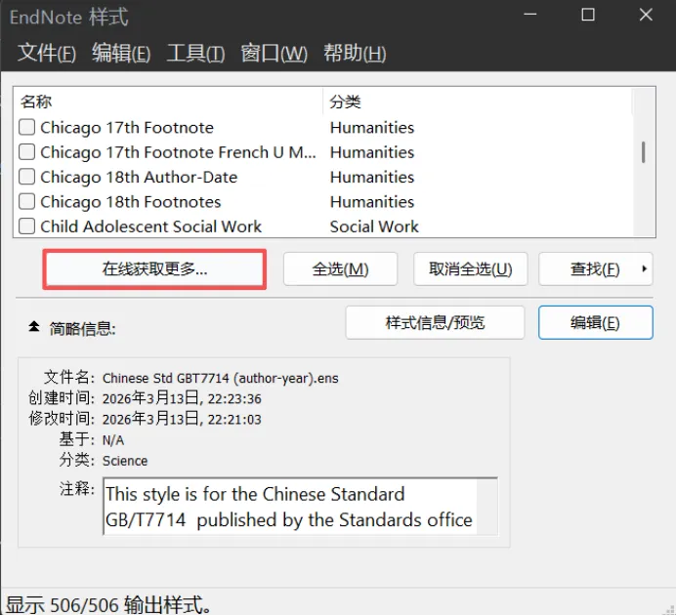Image resolution: width=676 pixels, height=616 pixels.
Task: Select the Child Adolescent Social Work checkbox
Action: 26,226
